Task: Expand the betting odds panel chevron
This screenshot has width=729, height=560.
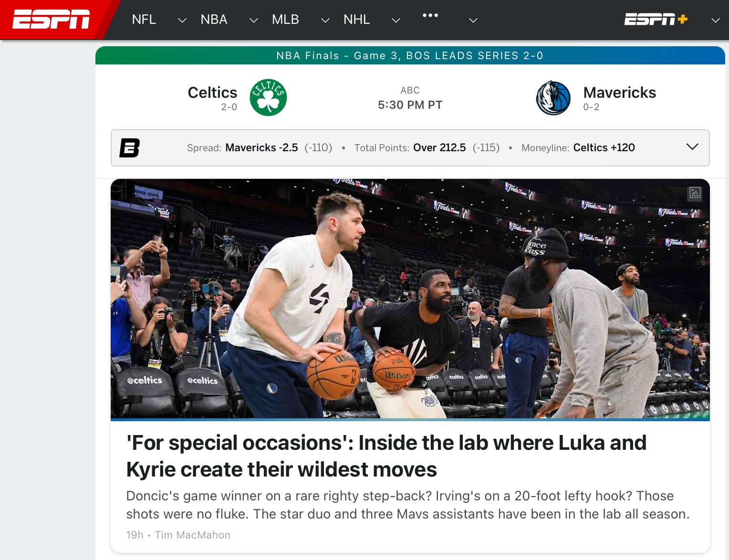Action: point(692,147)
